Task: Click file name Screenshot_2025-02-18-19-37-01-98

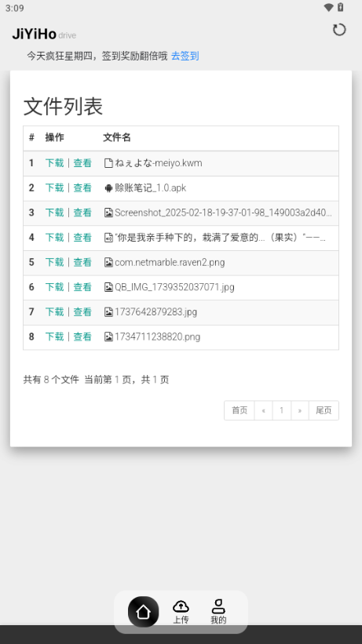Action: coord(223,213)
